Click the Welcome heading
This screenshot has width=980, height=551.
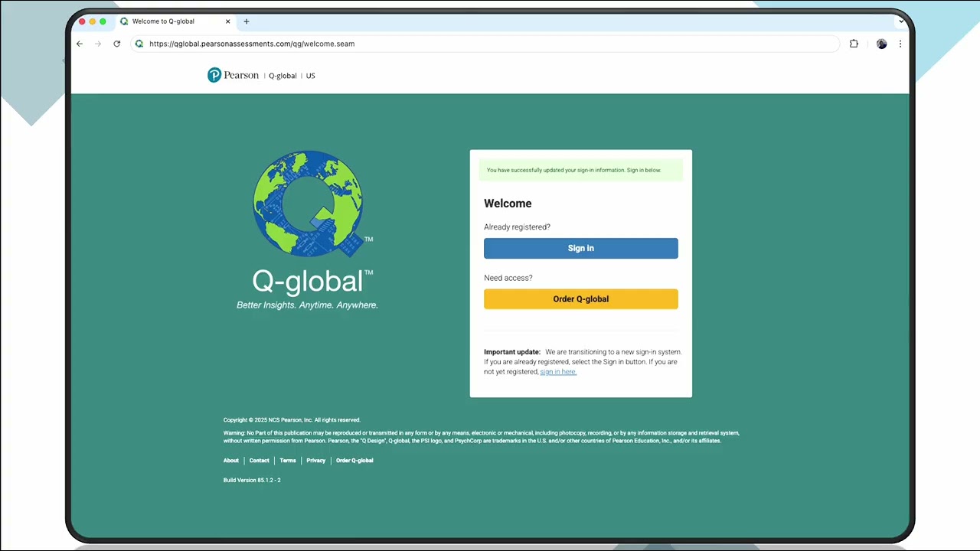[508, 204]
